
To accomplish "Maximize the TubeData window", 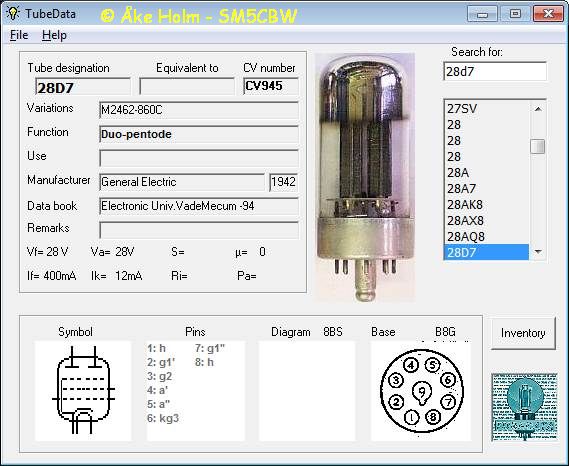I will (515, 14).
